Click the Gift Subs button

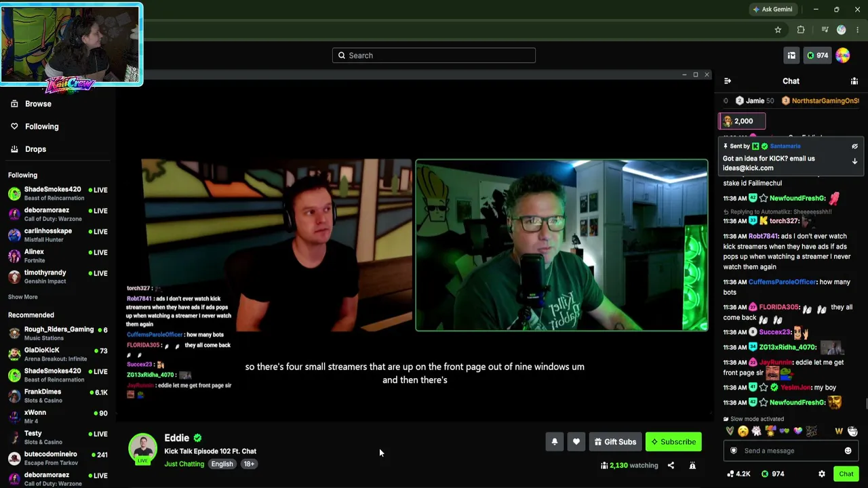615,442
